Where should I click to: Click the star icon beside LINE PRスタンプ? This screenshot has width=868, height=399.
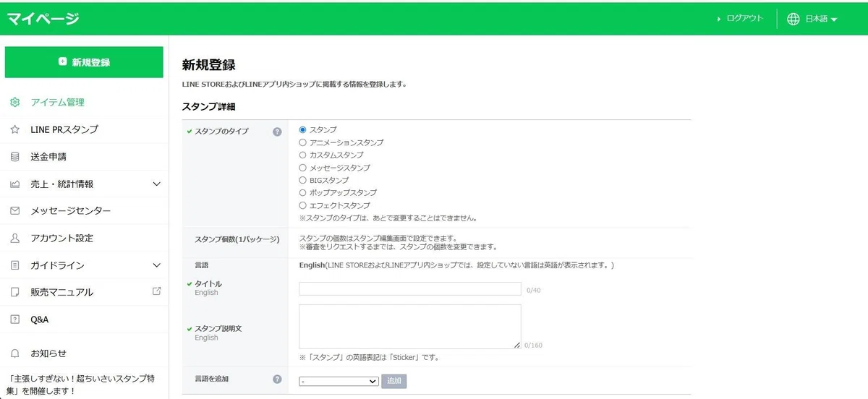pos(14,129)
